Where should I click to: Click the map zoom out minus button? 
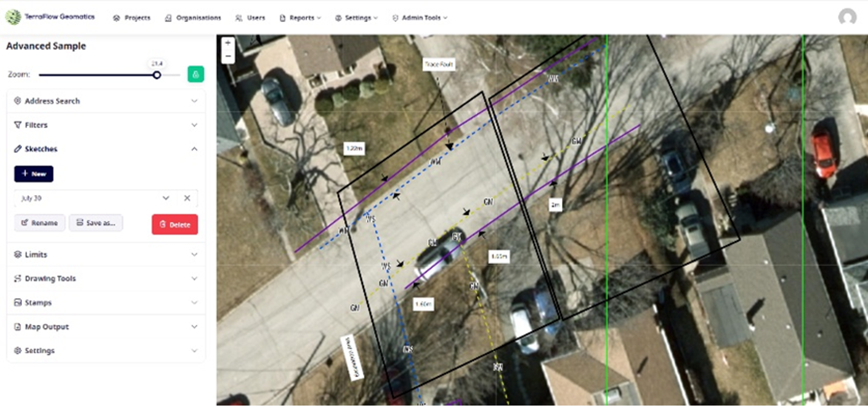pyautogui.click(x=228, y=56)
